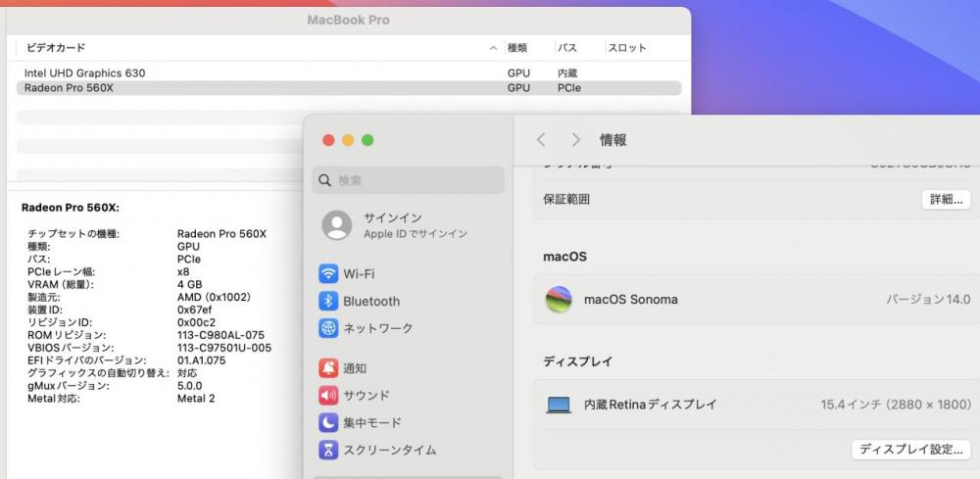Select the 集中モード sidebar label
Image resolution: width=980 pixels, height=479 pixels.
(x=371, y=423)
